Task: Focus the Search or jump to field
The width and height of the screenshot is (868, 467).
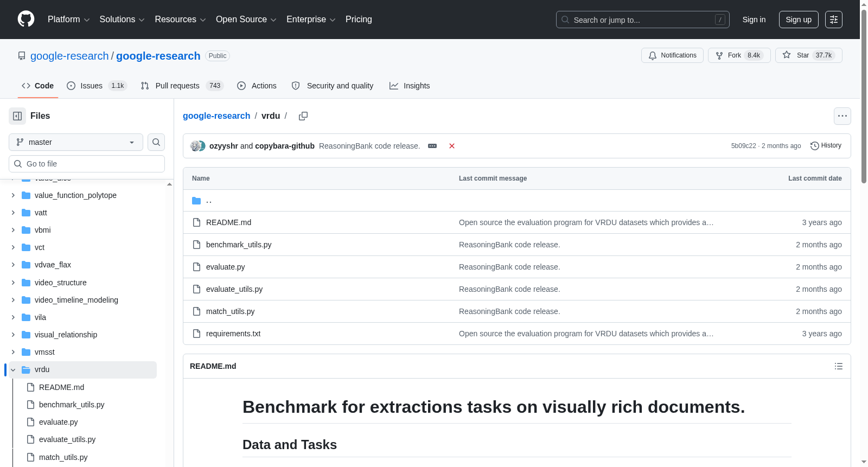Action: tap(643, 20)
